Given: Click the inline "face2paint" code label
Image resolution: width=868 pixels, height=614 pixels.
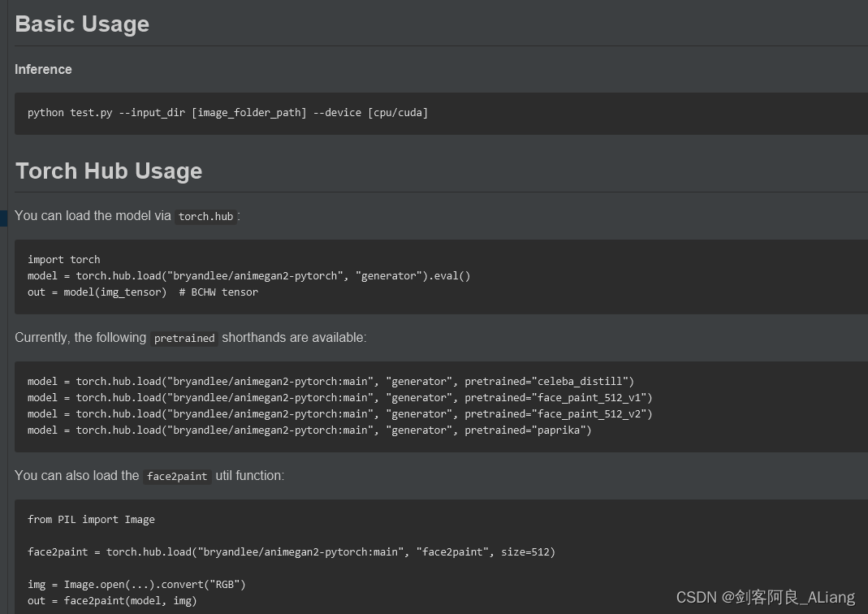Looking at the screenshot, I should click(x=177, y=477).
